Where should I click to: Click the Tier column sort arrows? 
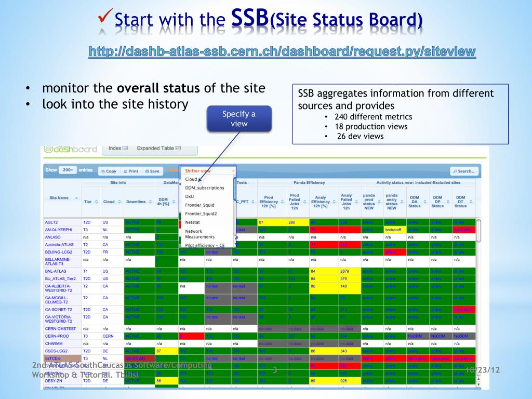click(x=96, y=202)
